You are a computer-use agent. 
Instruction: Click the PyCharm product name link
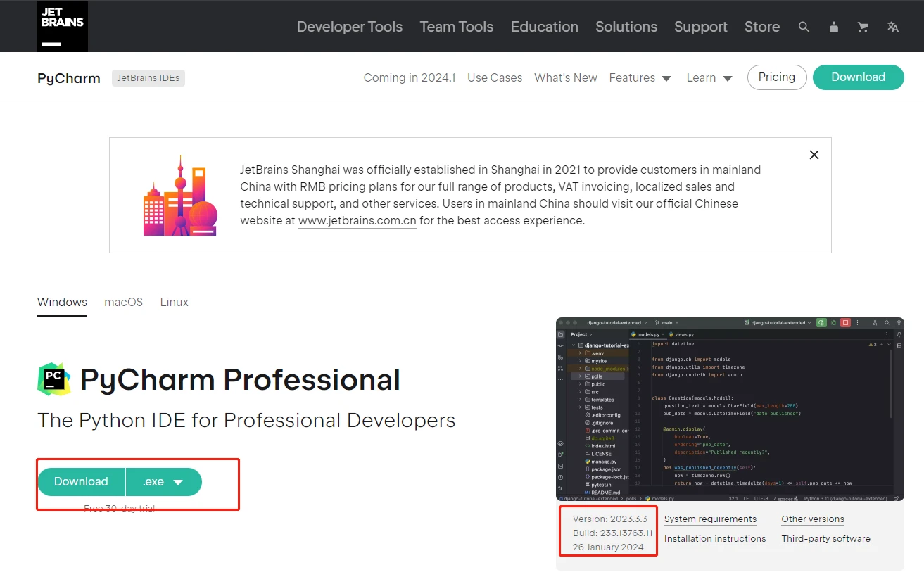pyautogui.click(x=69, y=78)
